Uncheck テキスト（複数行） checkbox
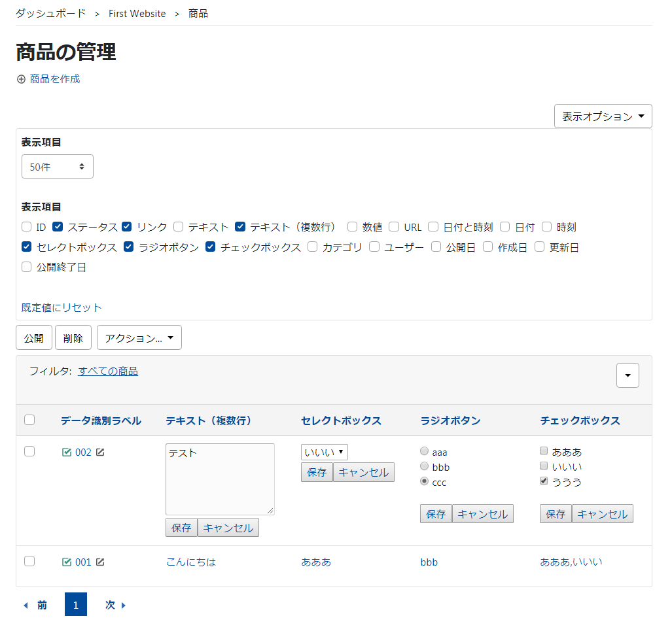The height and width of the screenshot is (631, 672). [x=240, y=227]
